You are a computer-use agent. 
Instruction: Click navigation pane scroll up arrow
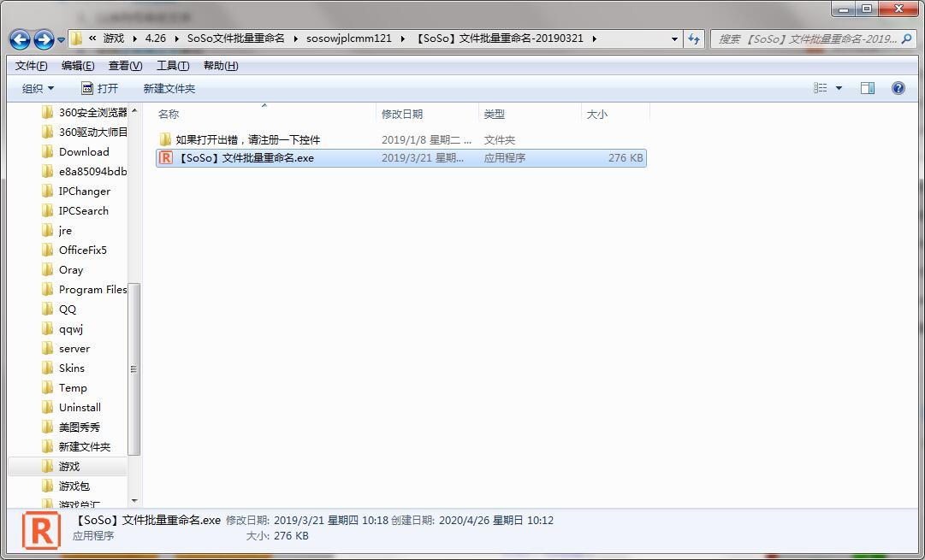133,111
